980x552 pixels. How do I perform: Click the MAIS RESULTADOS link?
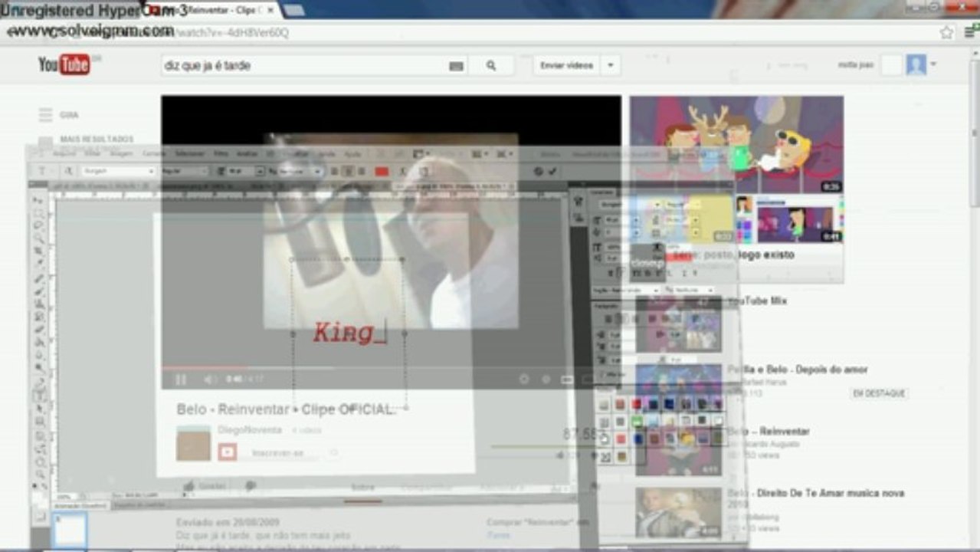97,140
